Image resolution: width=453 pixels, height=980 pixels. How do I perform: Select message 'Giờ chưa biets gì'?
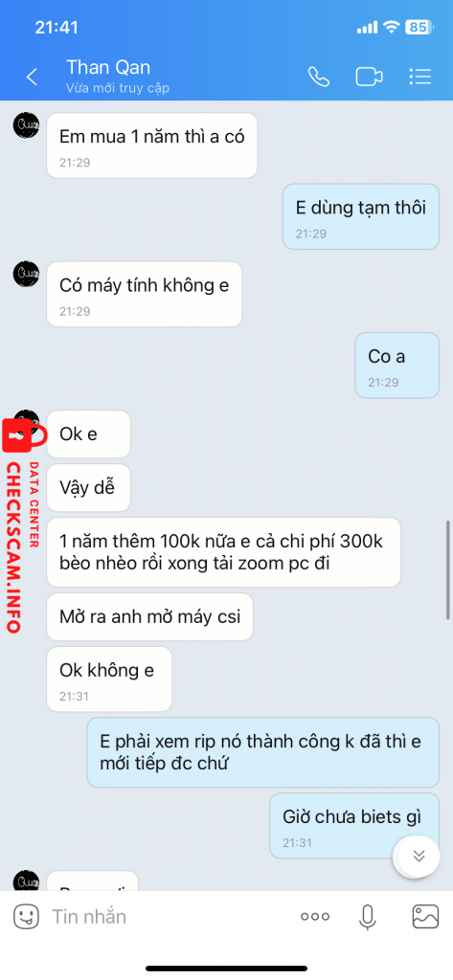[x=354, y=826]
